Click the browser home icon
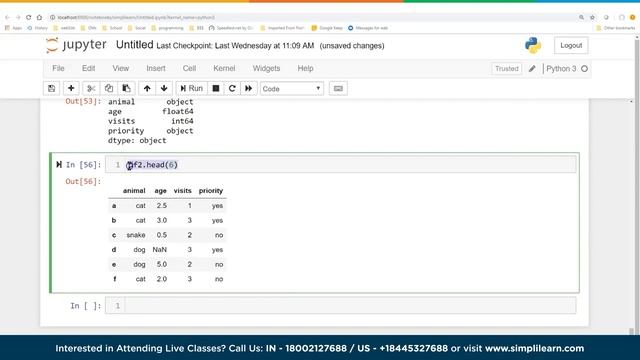 39,17
